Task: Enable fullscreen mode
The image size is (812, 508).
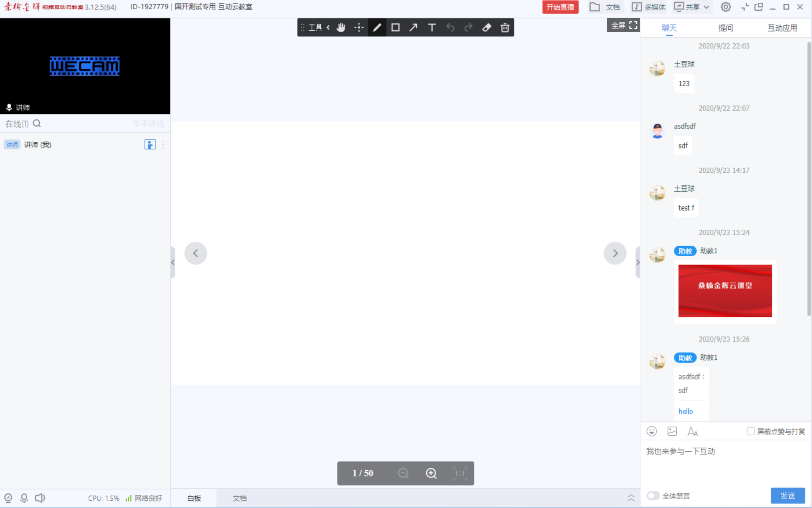Action: (623, 27)
